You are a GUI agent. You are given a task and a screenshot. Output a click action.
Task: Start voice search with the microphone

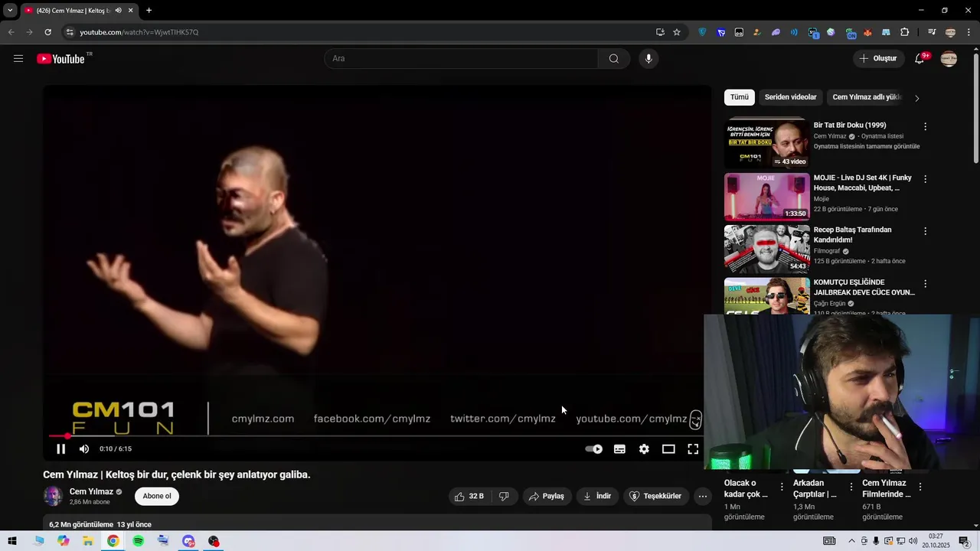[x=648, y=59]
